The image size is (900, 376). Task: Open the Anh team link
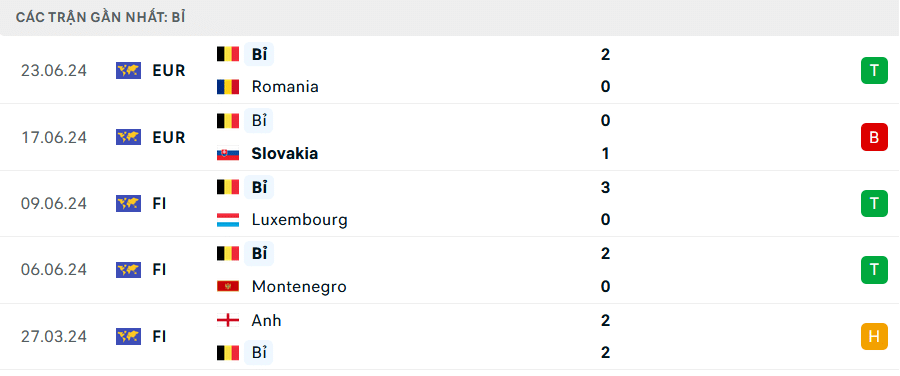(x=266, y=320)
